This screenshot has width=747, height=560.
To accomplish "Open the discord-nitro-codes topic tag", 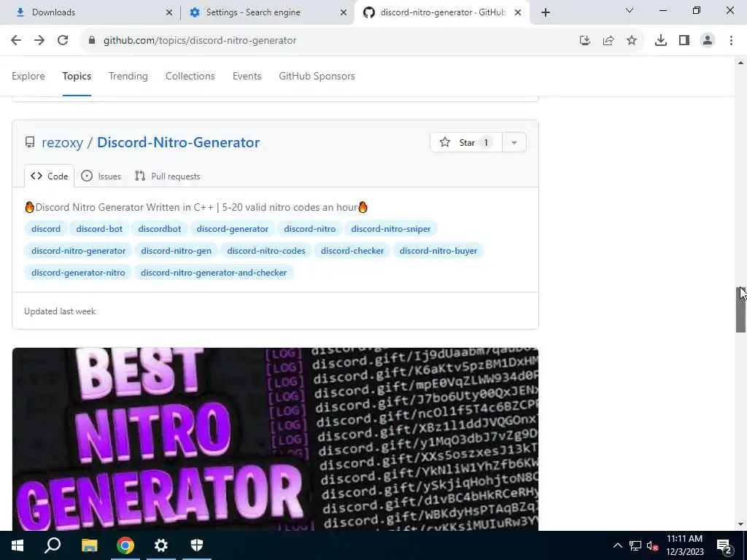I will point(266,251).
